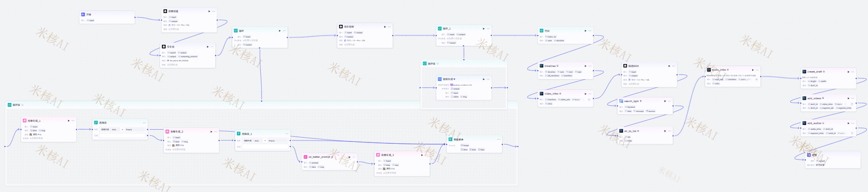Click the play icon on create_draft node
The width and height of the screenshot is (868, 192).
click(848, 72)
